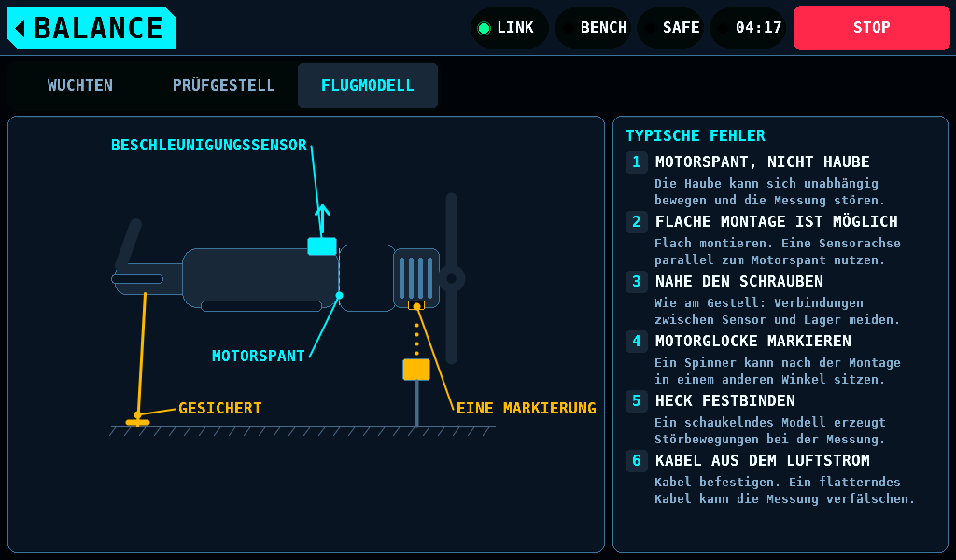Select the FLUGMODELL tab
Viewport: 956px width, 560px height.
[x=368, y=85]
